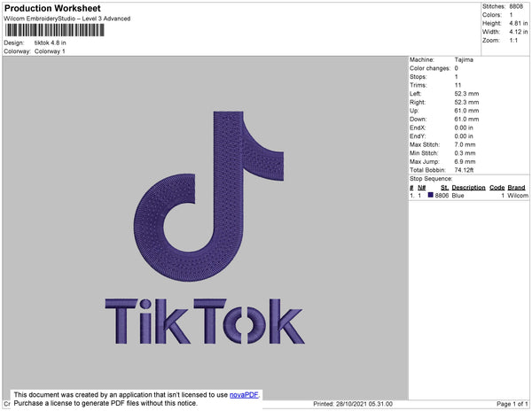Click the Up value '61.0 mm'
The height and width of the screenshot is (411, 532).
point(466,111)
